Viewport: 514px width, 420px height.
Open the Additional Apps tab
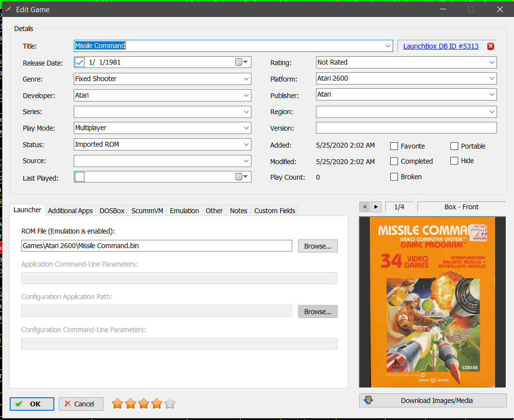click(70, 211)
